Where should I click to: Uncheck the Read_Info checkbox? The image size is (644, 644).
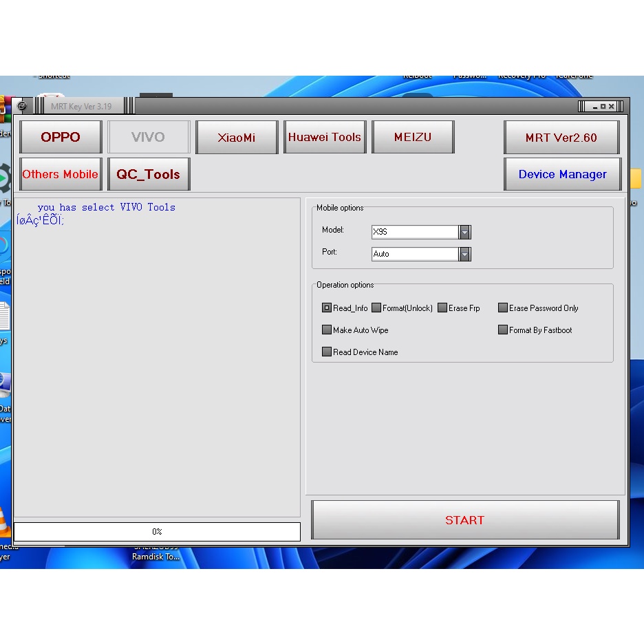(x=327, y=308)
